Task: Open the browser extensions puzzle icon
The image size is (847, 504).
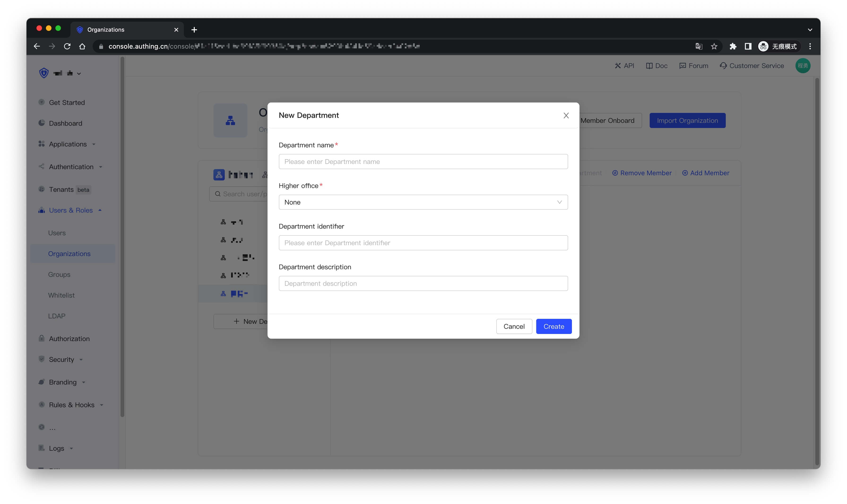Action: point(733,46)
